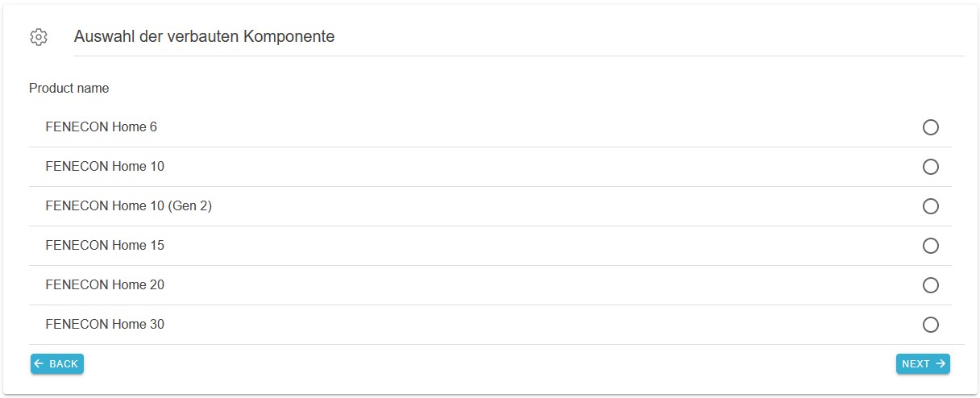Click the "FENECON Home 6" label text

(x=101, y=127)
